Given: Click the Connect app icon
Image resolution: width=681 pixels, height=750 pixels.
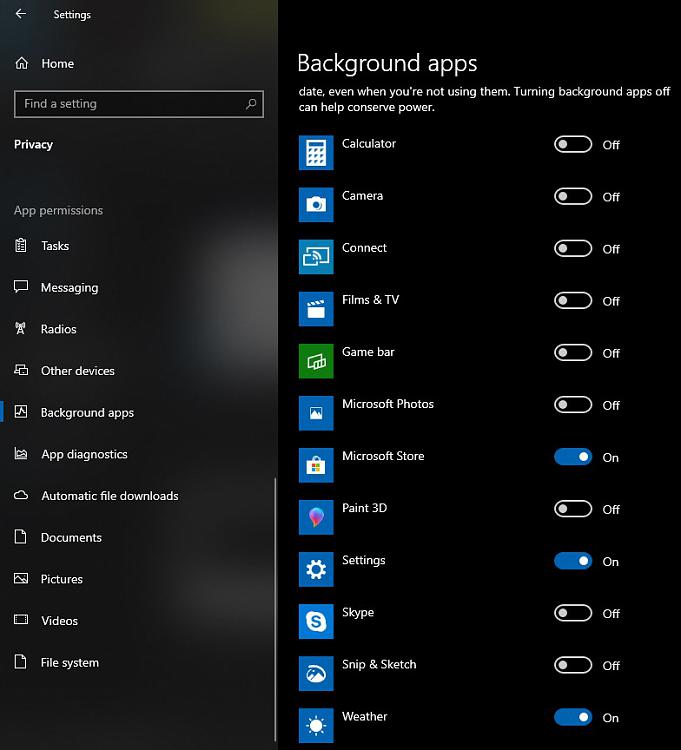Looking at the screenshot, I should click(316, 257).
